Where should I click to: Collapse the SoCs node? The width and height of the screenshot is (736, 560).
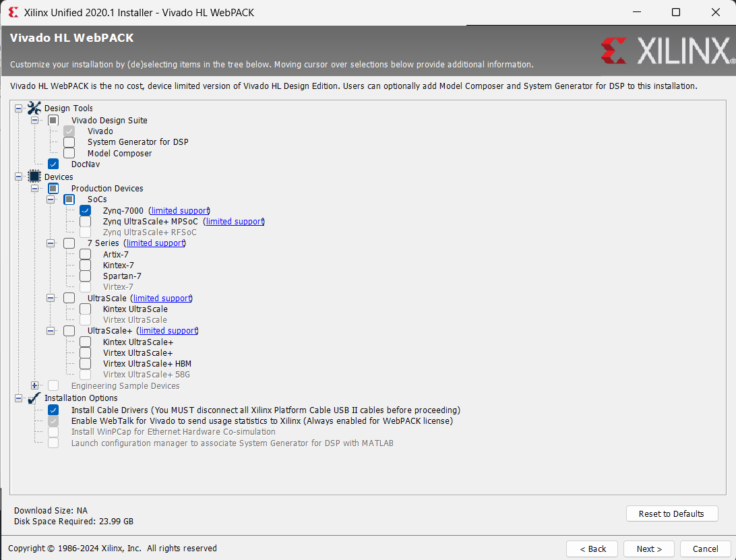[51, 199]
